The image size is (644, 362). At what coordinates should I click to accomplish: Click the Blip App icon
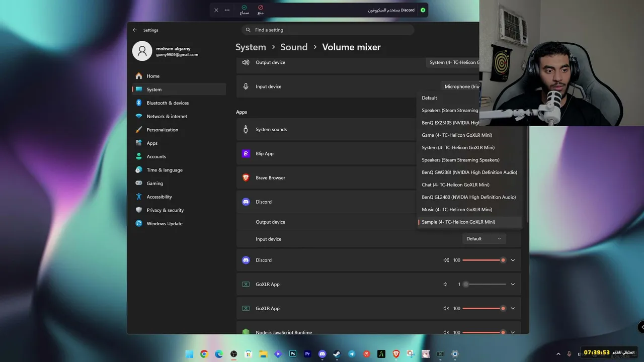tap(246, 154)
